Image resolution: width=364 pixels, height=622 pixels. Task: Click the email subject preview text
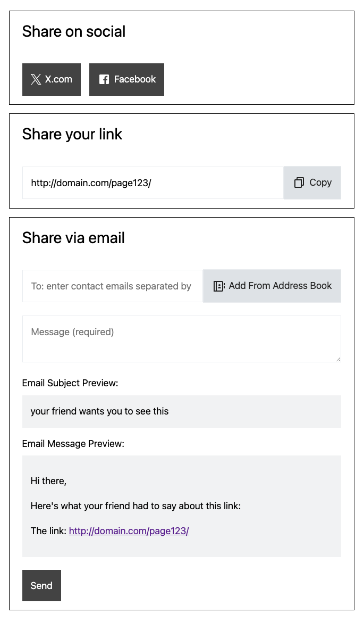99,411
